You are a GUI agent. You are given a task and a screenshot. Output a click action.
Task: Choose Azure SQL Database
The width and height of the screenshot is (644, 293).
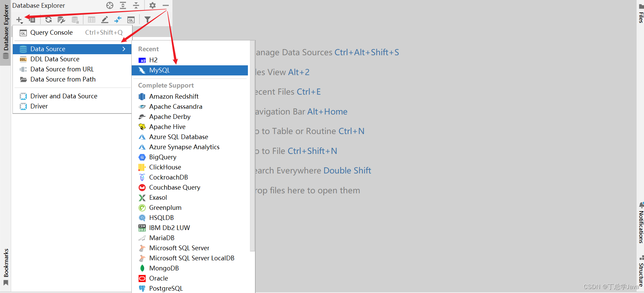(x=190, y=137)
